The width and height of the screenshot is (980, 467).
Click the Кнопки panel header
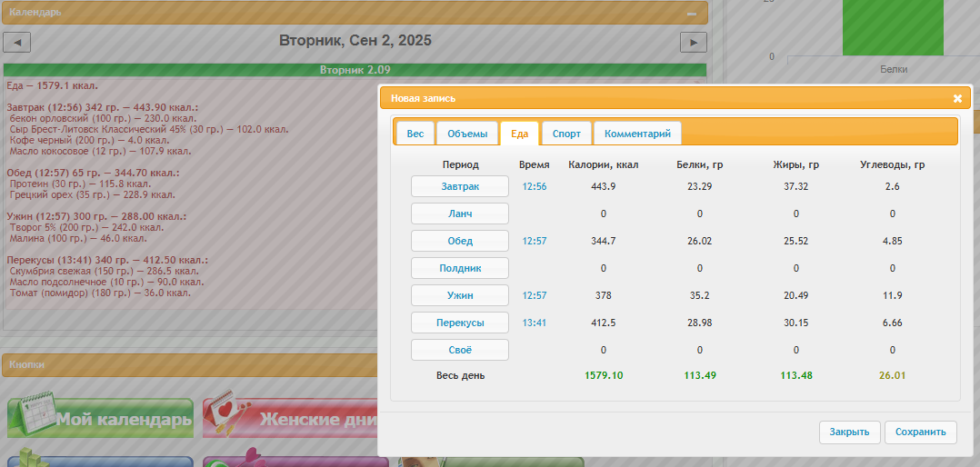[x=191, y=365]
